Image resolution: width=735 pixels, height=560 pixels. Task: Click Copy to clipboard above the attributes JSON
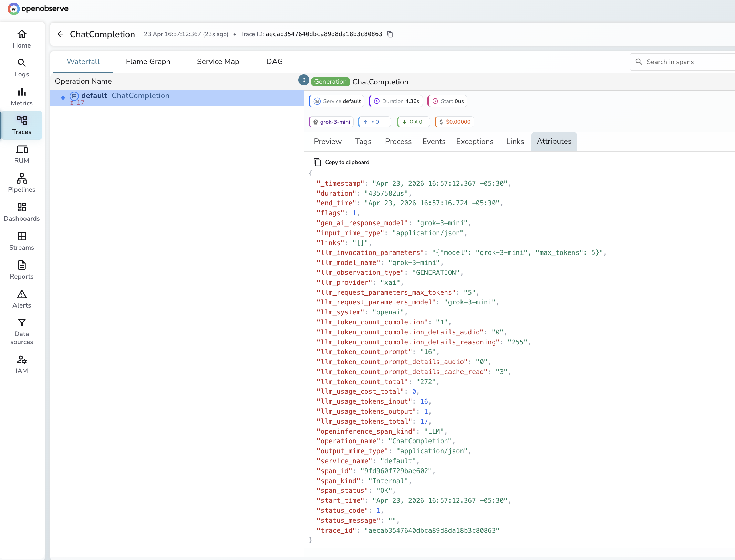click(341, 162)
